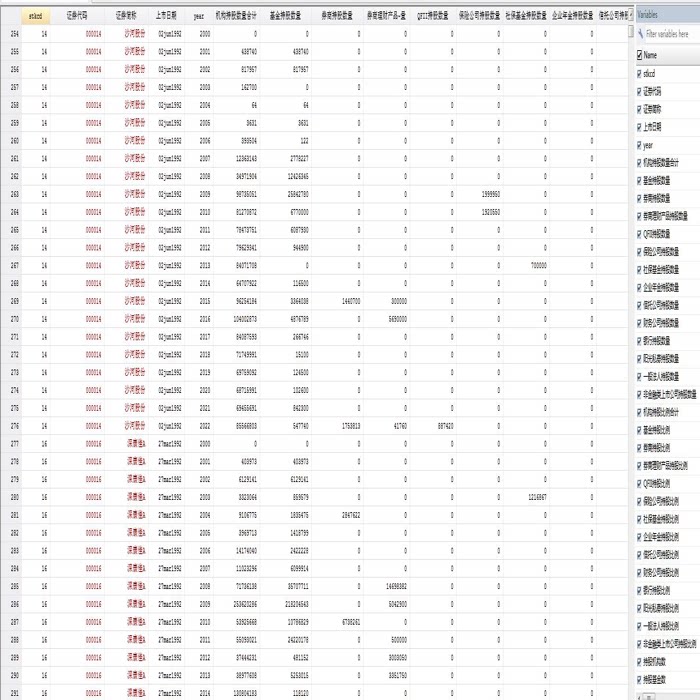Click the 上市日期 cell 02jun1992 in row 260
This screenshot has height=700, width=700.
(167, 141)
